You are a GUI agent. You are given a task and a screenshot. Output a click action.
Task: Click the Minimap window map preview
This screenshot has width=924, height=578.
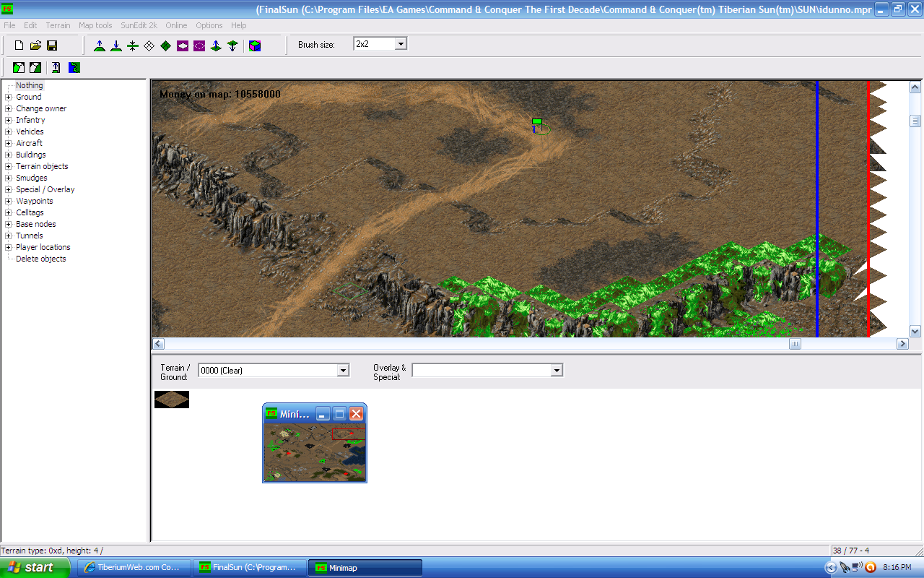pos(315,452)
